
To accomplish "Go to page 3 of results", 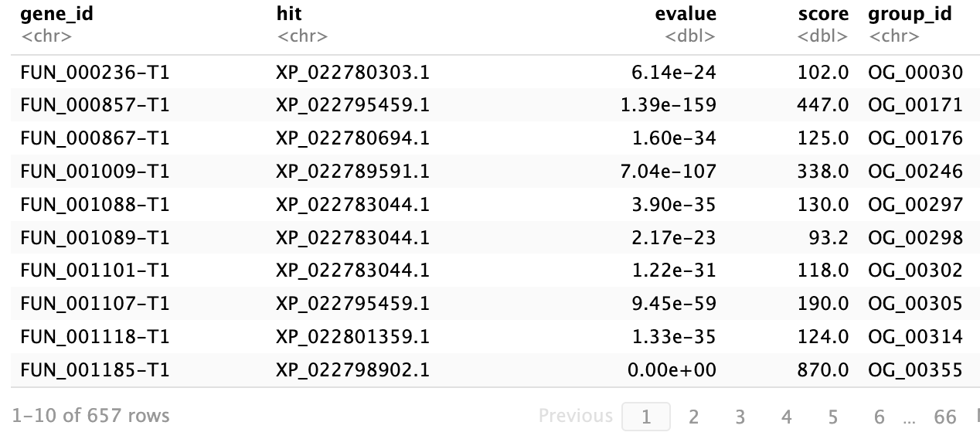I will click(740, 417).
